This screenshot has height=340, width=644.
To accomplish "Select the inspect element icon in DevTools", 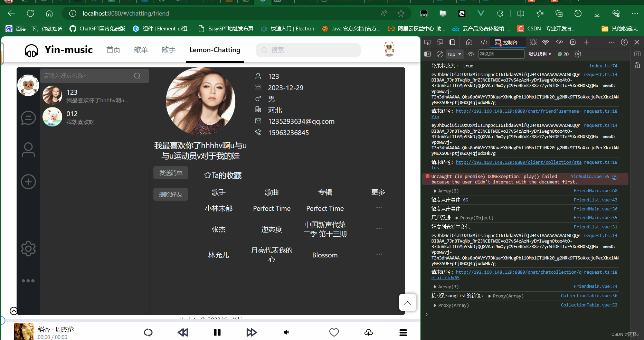I will (x=427, y=42).
